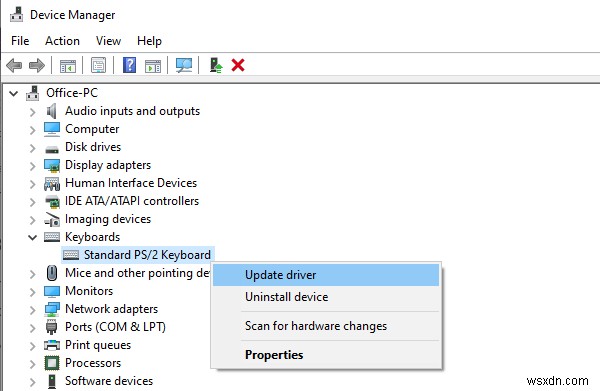Expand the Disk drives category
Viewport: 600px width, 391px height.
(33, 148)
